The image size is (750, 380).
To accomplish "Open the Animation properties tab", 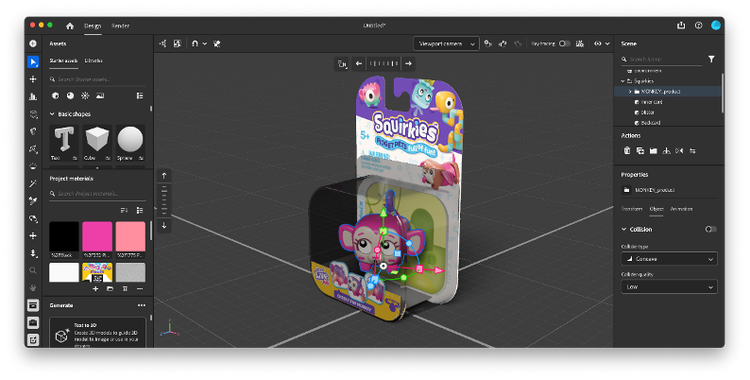I will point(681,209).
